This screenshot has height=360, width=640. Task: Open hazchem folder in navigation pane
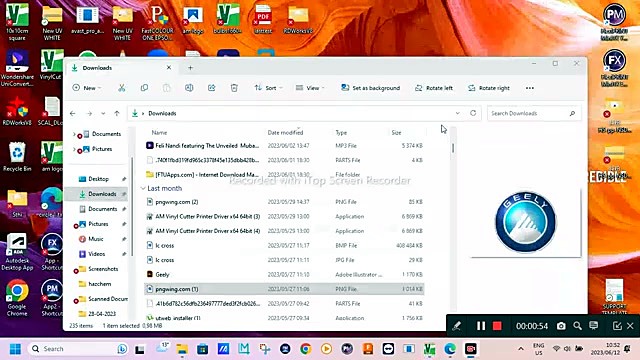tap(100, 284)
